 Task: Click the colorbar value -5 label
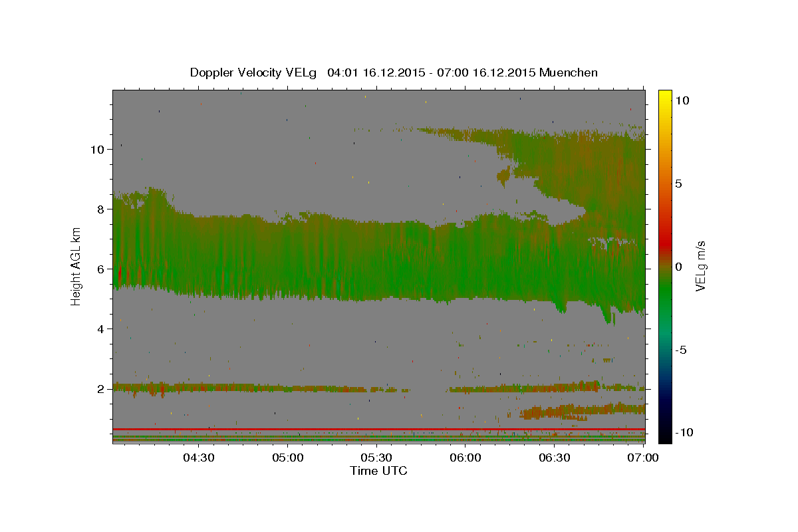point(682,349)
